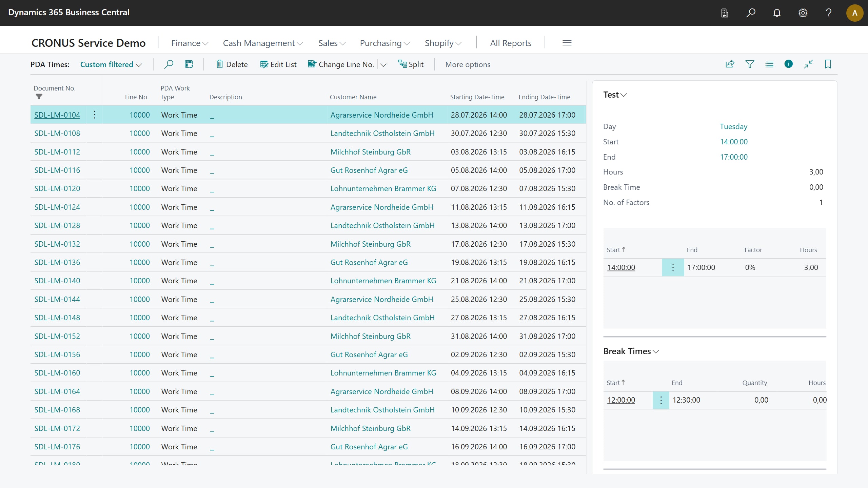This screenshot has width=868, height=488.
Task: Expand the Cash Management menu
Action: click(x=263, y=43)
